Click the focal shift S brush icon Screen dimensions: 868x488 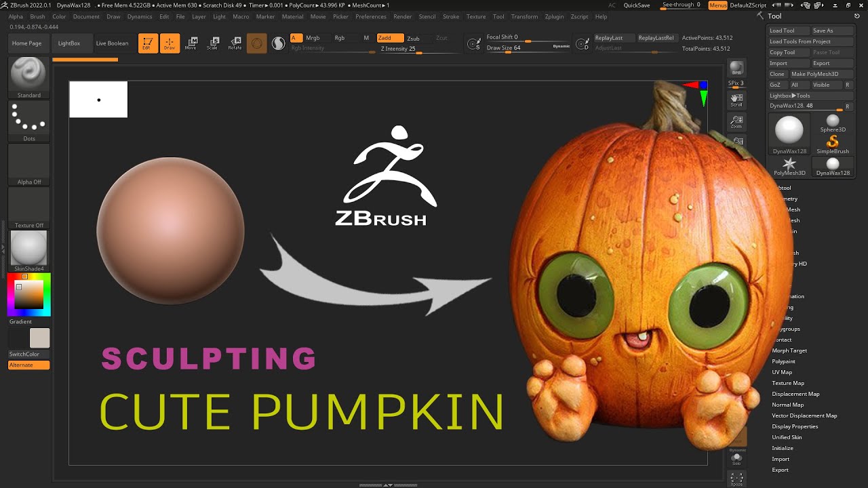475,43
